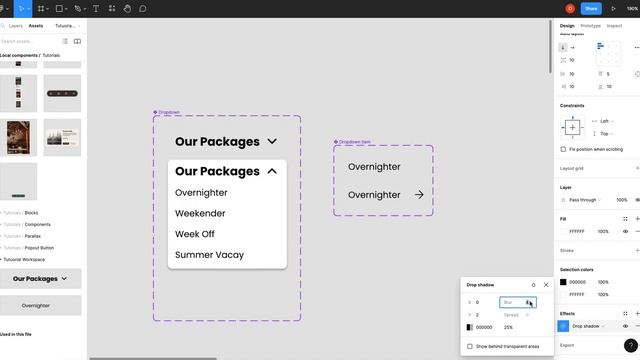Switch to the Layers tab

16,26
